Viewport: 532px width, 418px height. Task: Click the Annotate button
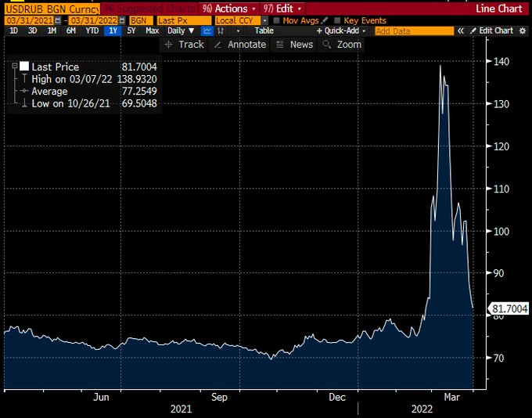240,45
